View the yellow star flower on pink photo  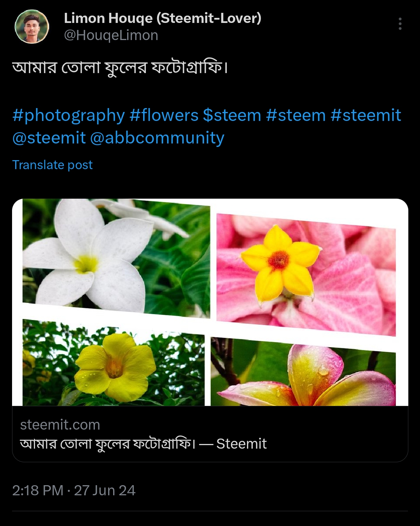pos(306,274)
